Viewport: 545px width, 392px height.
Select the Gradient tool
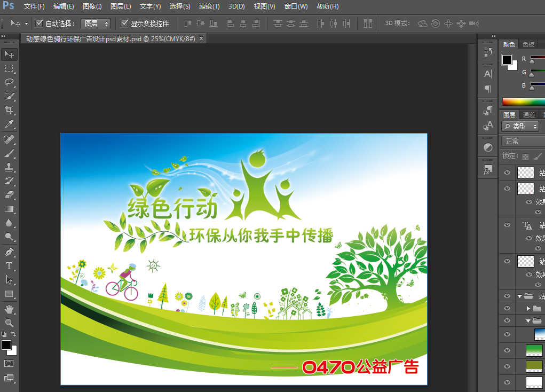pyautogui.click(x=9, y=209)
